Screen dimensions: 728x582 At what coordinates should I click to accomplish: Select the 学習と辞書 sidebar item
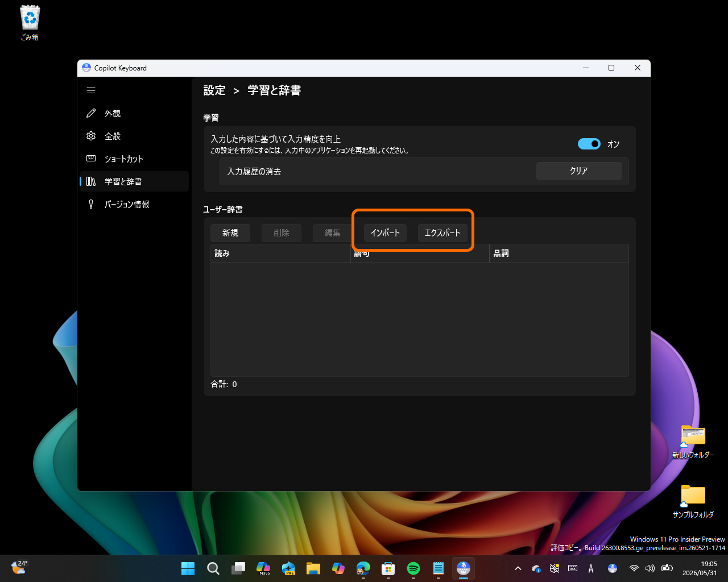click(134, 182)
